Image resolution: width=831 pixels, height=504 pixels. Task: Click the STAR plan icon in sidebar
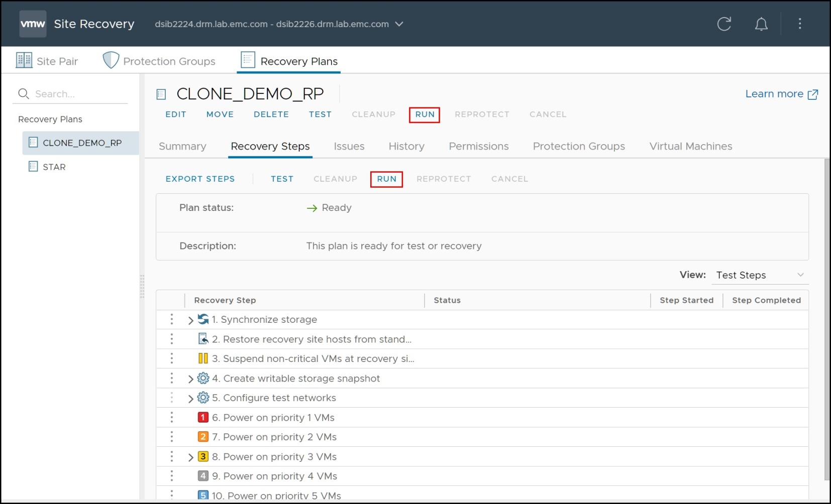pos(33,166)
